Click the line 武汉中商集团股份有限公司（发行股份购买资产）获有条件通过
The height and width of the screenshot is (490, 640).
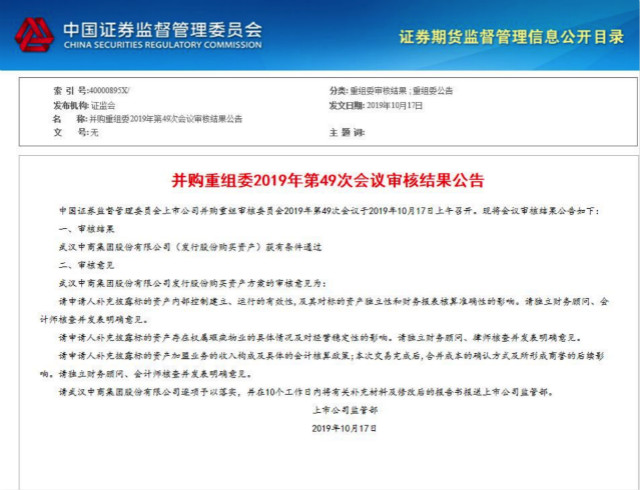[x=190, y=247]
